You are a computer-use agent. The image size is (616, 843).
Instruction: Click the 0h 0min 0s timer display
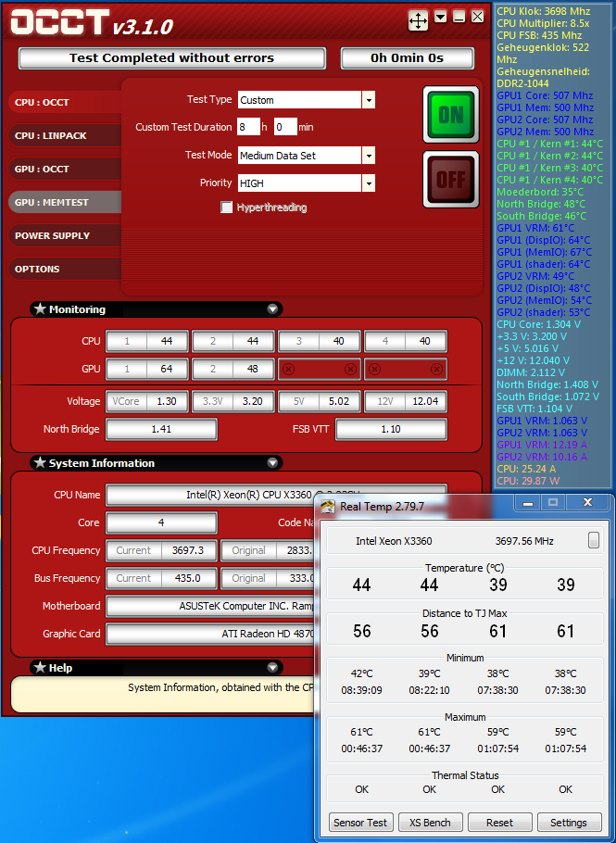pos(408,58)
